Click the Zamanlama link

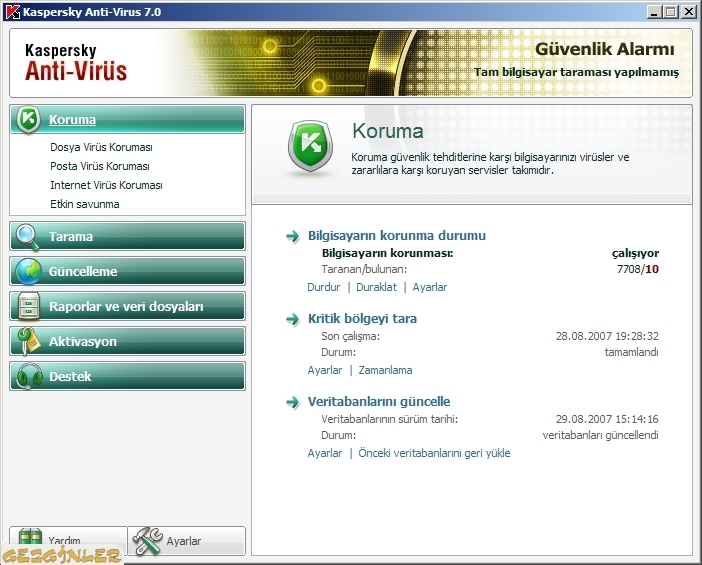point(385,370)
